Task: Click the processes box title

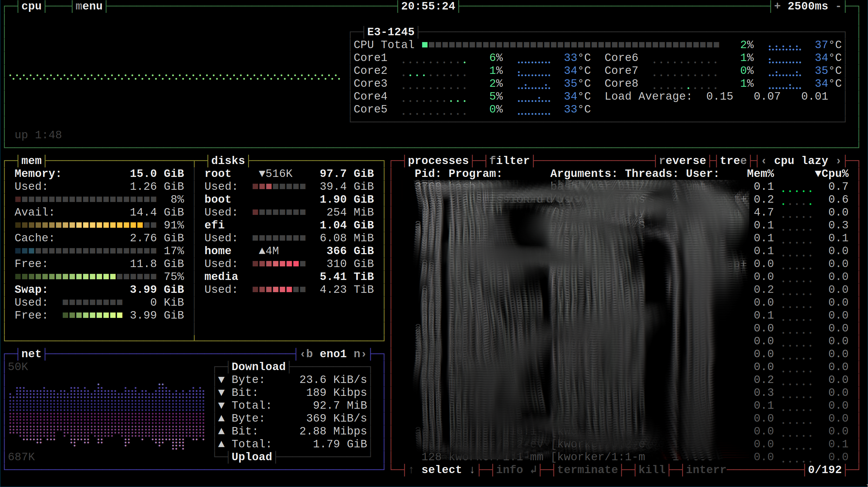Action: pyautogui.click(x=438, y=161)
